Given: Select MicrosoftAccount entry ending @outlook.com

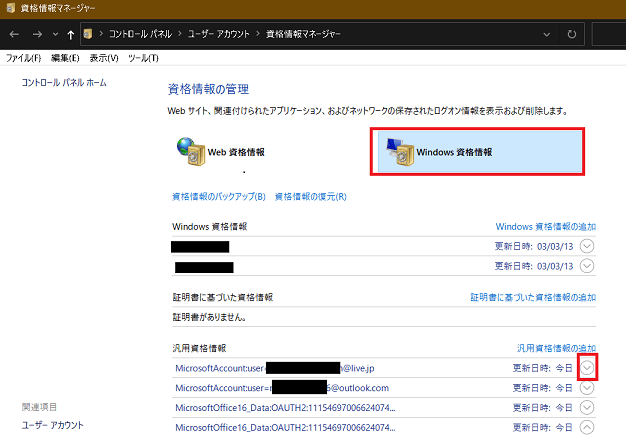Looking at the screenshot, I should pyautogui.click(x=282, y=388).
